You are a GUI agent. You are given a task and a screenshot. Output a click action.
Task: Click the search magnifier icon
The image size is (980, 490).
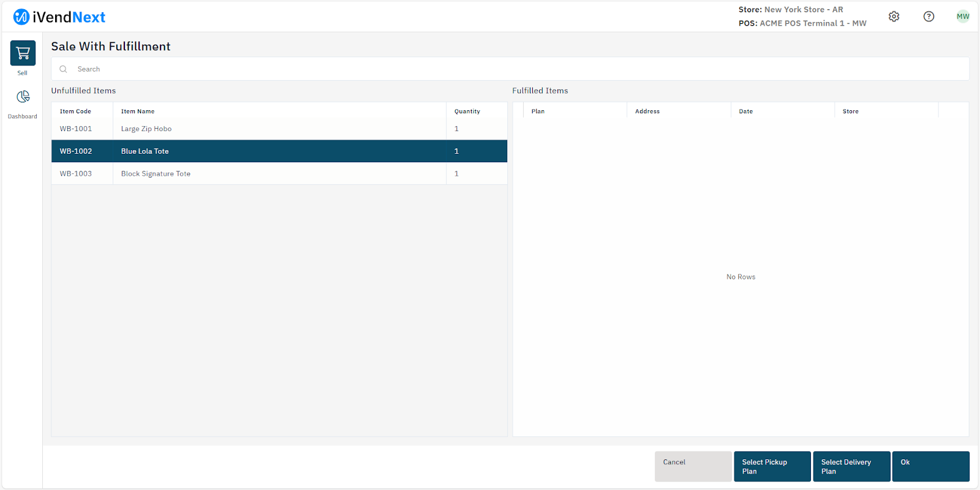(x=63, y=69)
